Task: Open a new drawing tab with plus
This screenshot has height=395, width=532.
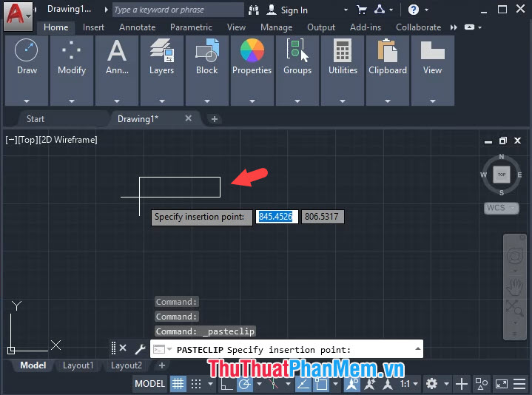Action: tap(214, 119)
